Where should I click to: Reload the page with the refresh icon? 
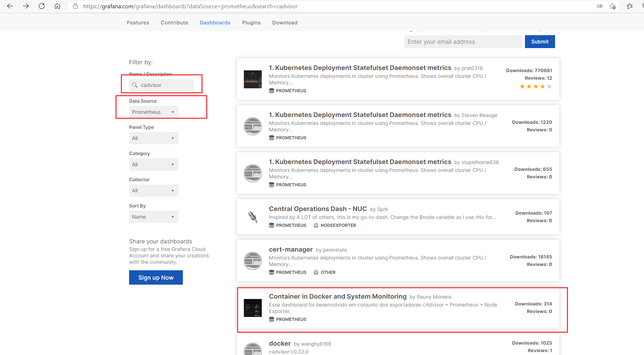click(x=42, y=6)
